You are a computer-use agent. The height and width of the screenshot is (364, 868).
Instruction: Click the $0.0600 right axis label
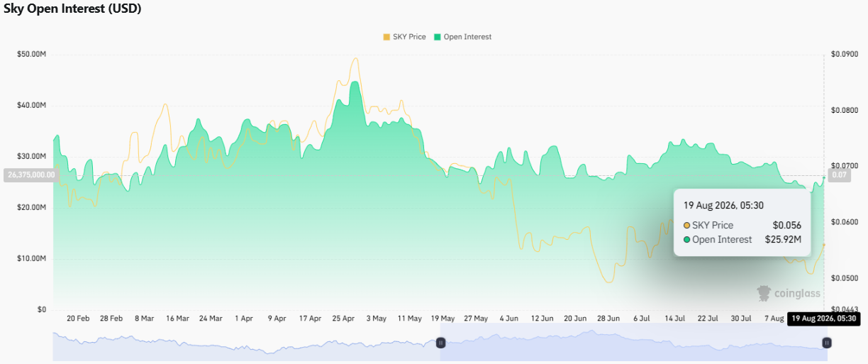coord(845,222)
